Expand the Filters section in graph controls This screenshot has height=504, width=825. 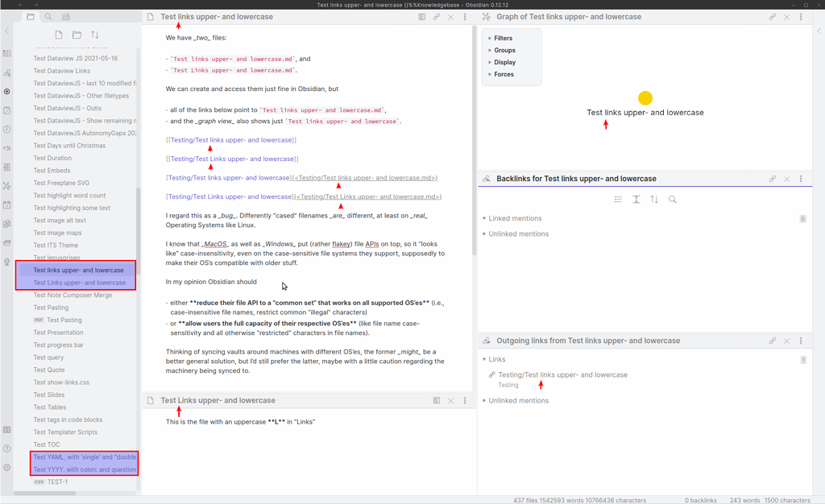[503, 38]
